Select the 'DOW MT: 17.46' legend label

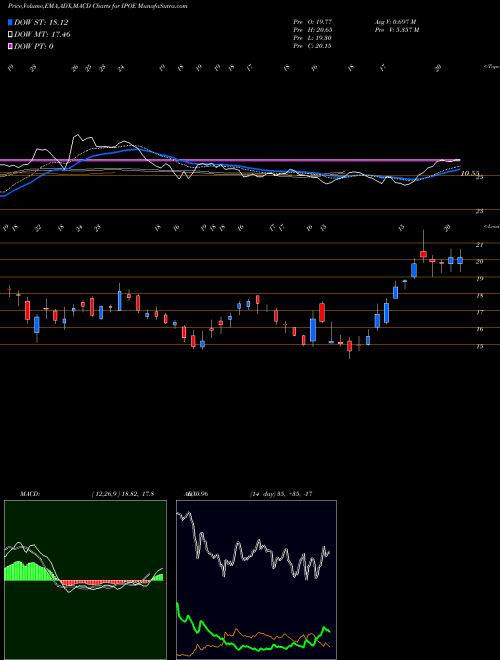[x=43, y=35]
